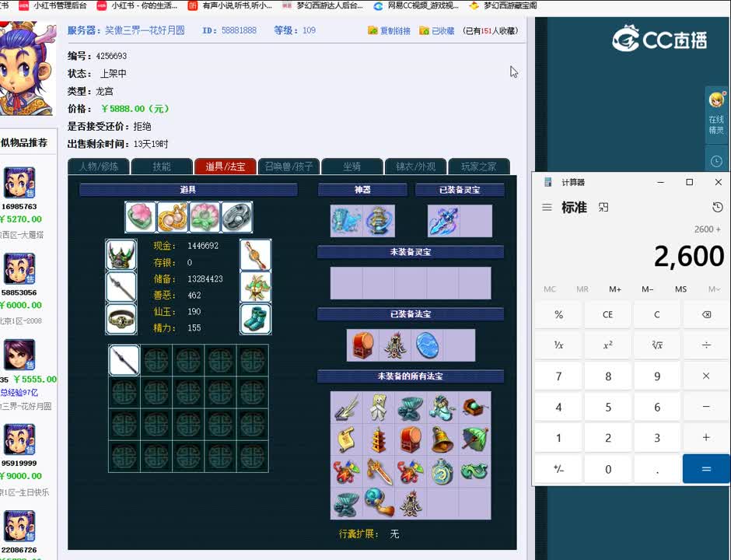
Task: Click the equipped spear weapon slot
Action: click(x=121, y=287)
